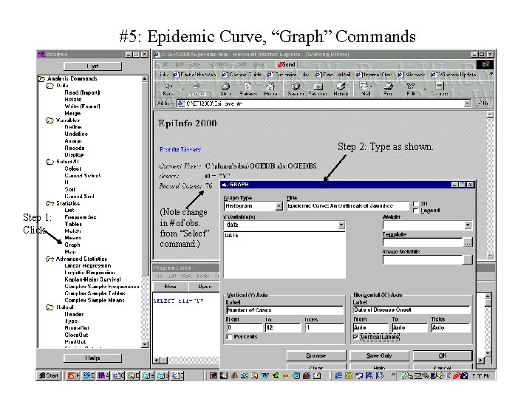Click Program Editor horizontal scrollbar left arrow
Screen dimensions: 532x399
[157, 361]
